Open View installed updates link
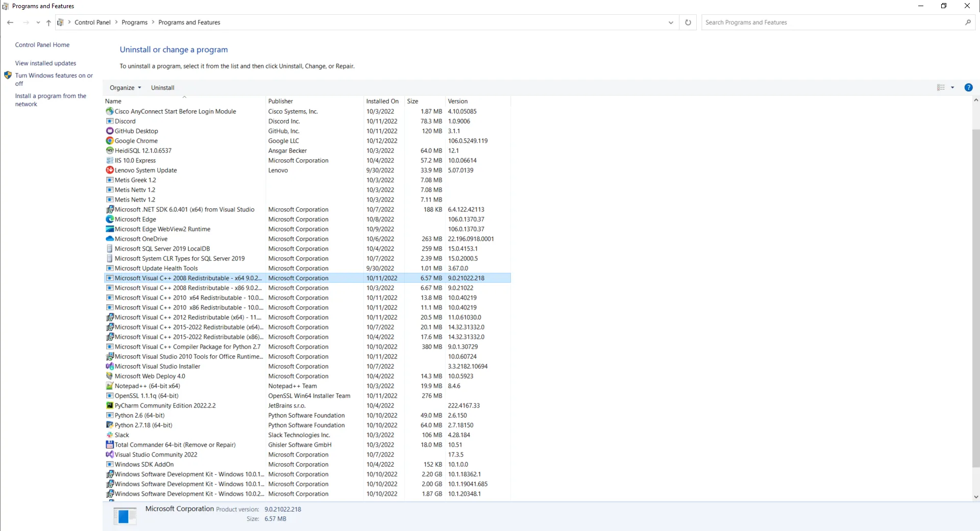The height and width of the screenshot is (531, 980). click(45, 63)
